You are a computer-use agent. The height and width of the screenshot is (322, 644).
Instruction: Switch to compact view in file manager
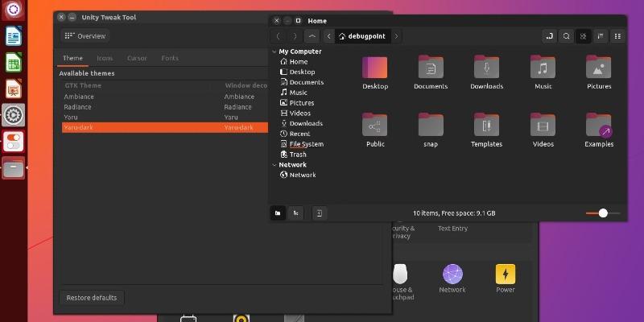click(x=618, y=36)
